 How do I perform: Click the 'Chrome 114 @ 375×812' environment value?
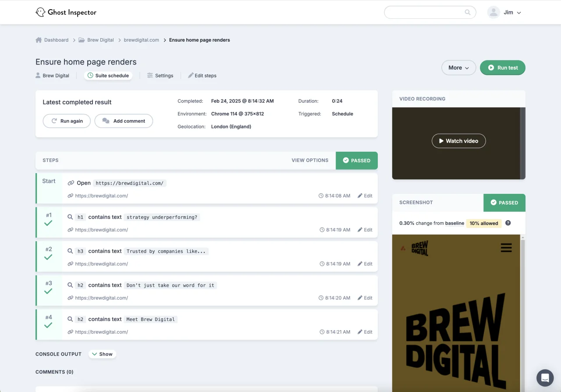238,114
